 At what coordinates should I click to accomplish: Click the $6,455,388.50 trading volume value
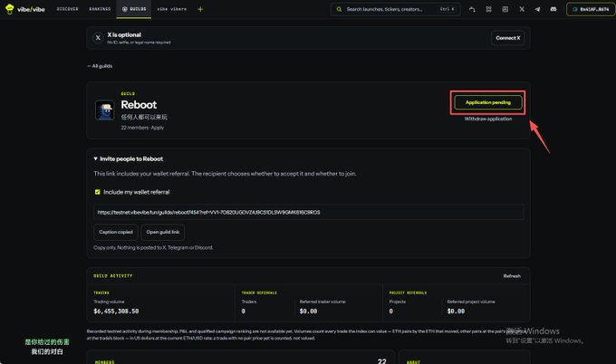116,311
